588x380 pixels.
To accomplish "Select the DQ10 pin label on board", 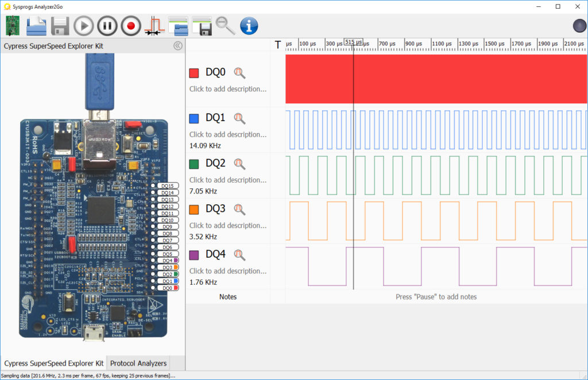I will tap(168, 220).
